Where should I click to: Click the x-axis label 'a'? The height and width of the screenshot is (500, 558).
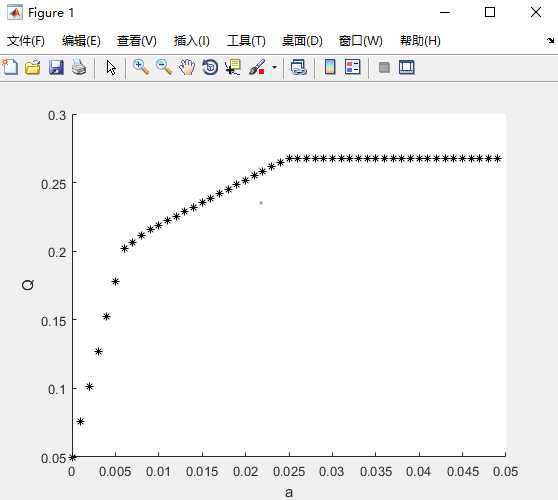click(x=289, y=493)
